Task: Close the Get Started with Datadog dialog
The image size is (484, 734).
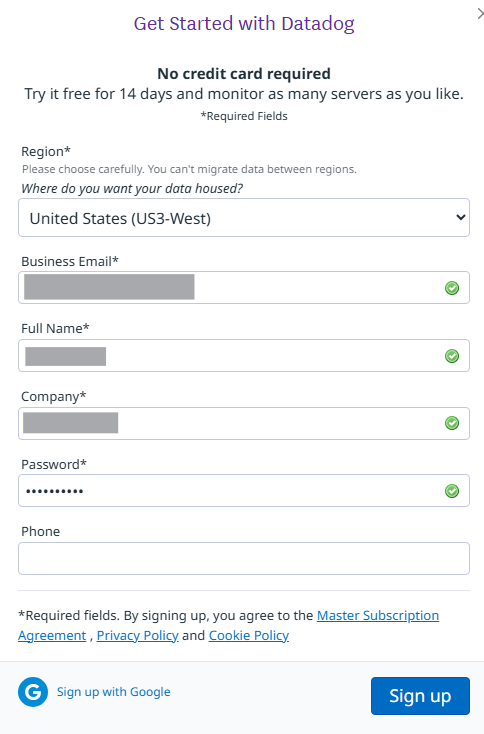Action: 480,14
